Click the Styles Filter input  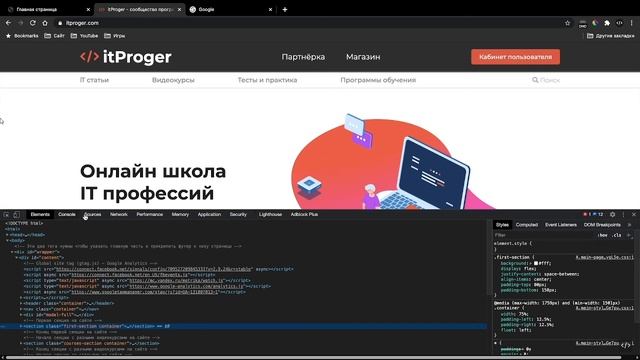click(x=543, y=235)
